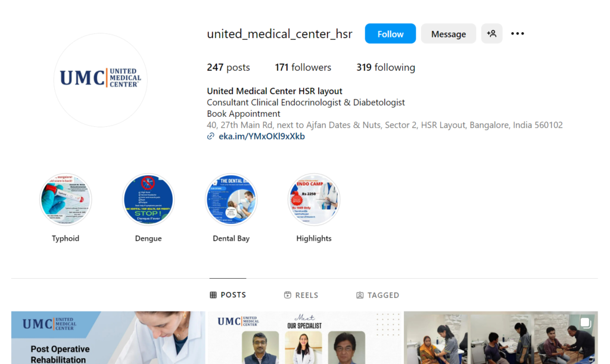Click the UMC profile picture
The height and width of the screenshot is (364, 610).
pos(100,80)
